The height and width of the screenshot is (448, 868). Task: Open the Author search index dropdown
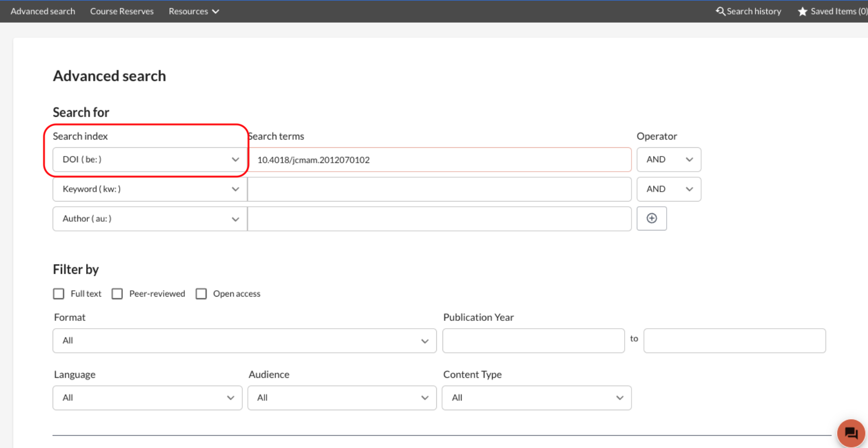click(150, 219)
